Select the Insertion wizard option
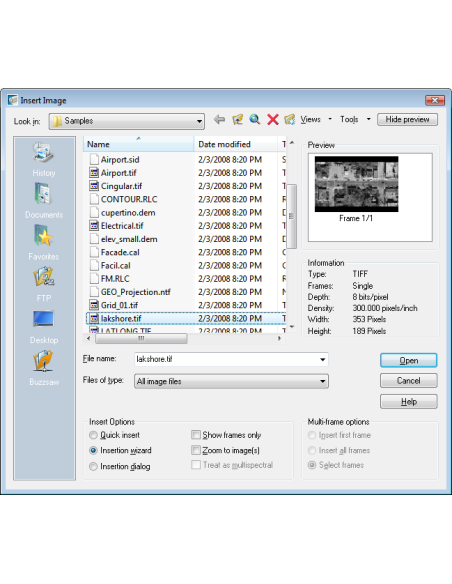This screenshot has height=584, width=452. pyautogui.click(x=93, y=450)
